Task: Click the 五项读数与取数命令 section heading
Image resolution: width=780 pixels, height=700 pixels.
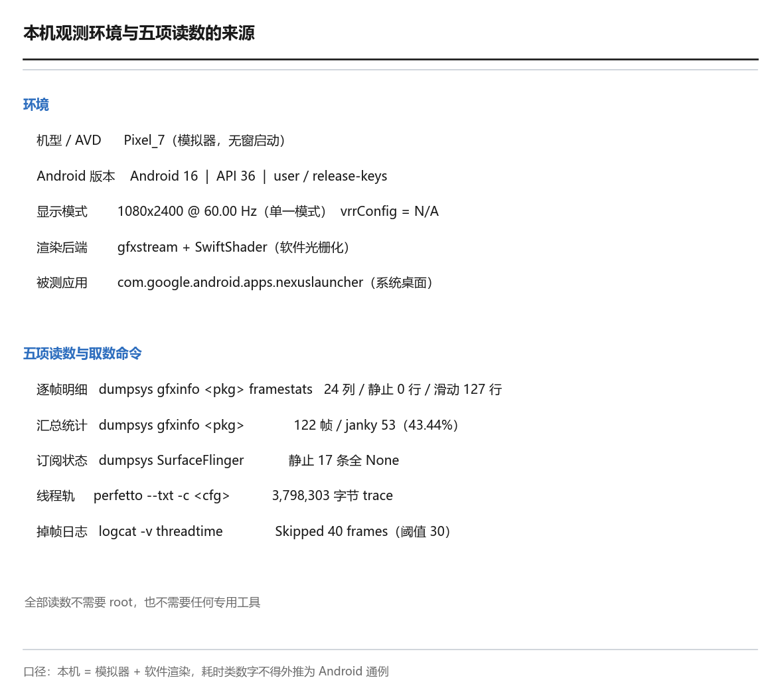Action: click(82, 353)
